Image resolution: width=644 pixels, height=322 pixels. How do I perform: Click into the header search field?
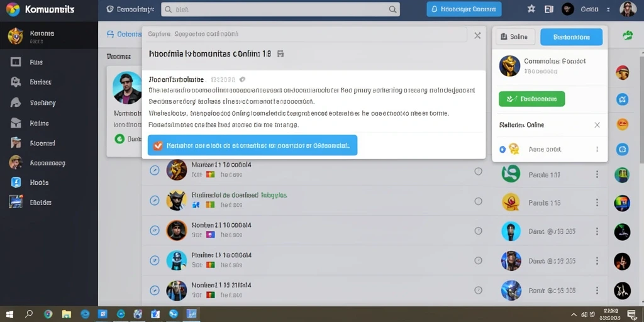point(280,9)
